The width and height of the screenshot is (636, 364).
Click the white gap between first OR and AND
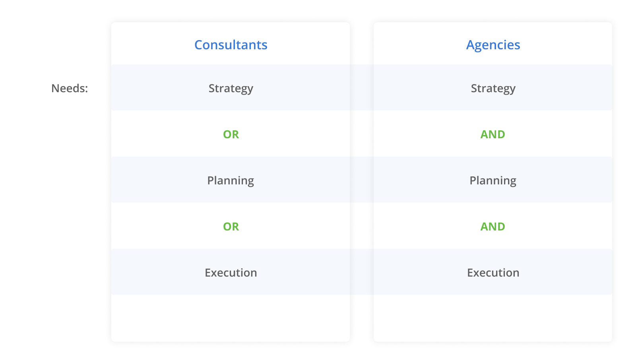coord(362,134)
